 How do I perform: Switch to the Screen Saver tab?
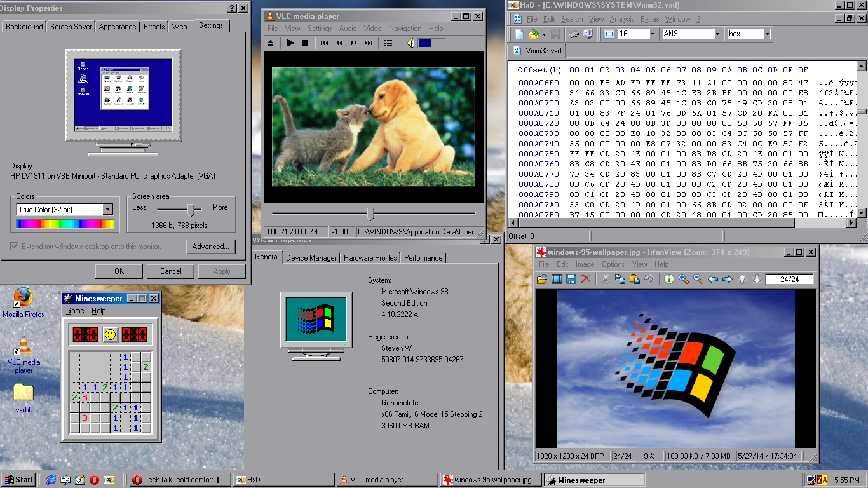(x=71, y=27)
